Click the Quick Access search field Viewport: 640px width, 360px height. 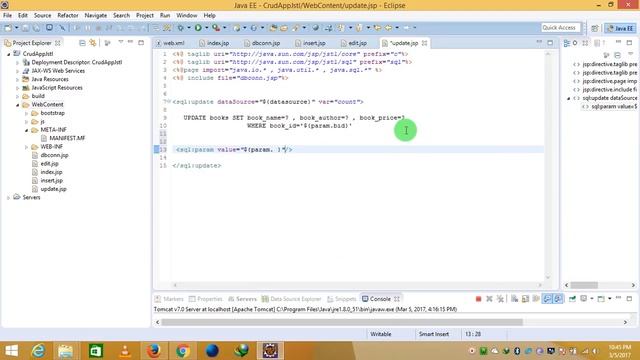(x=561, y=28)
